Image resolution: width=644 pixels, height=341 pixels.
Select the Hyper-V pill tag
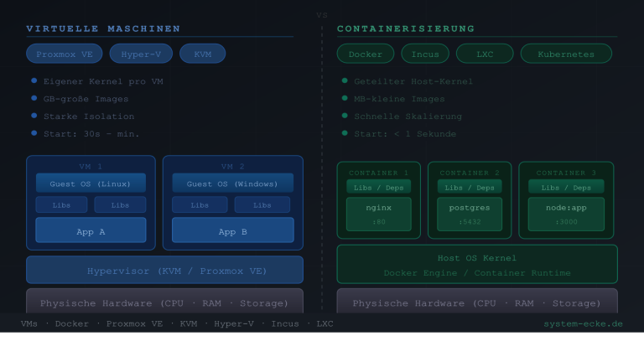(141, 54)
